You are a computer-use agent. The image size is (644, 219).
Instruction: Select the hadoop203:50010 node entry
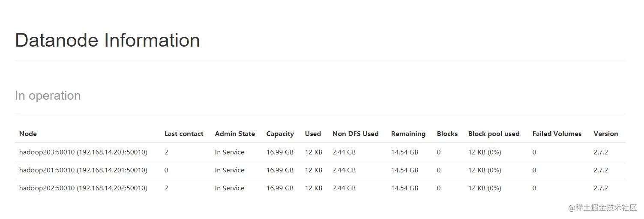coord(83,152)
